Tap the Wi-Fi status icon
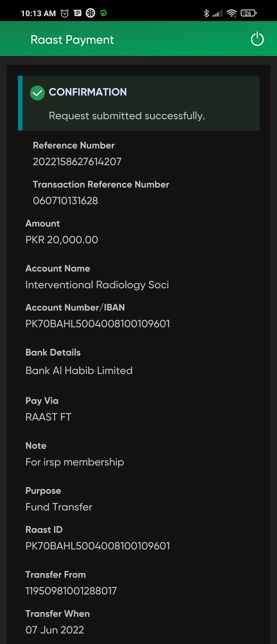Image resolution: width=277 pixels, height=644 pixels. tap(232, 13)
